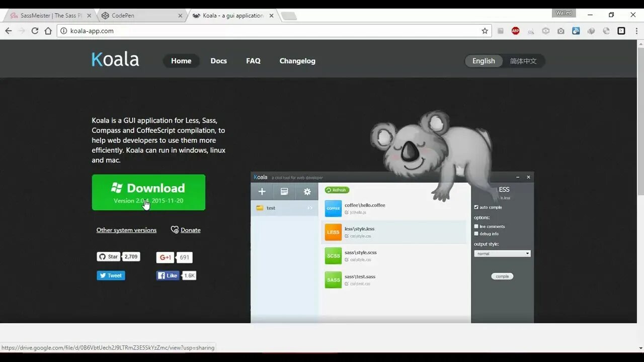Select the sass\style.scss file row
Viewport: 644px width, 362px height.
(x=394, y=256)
